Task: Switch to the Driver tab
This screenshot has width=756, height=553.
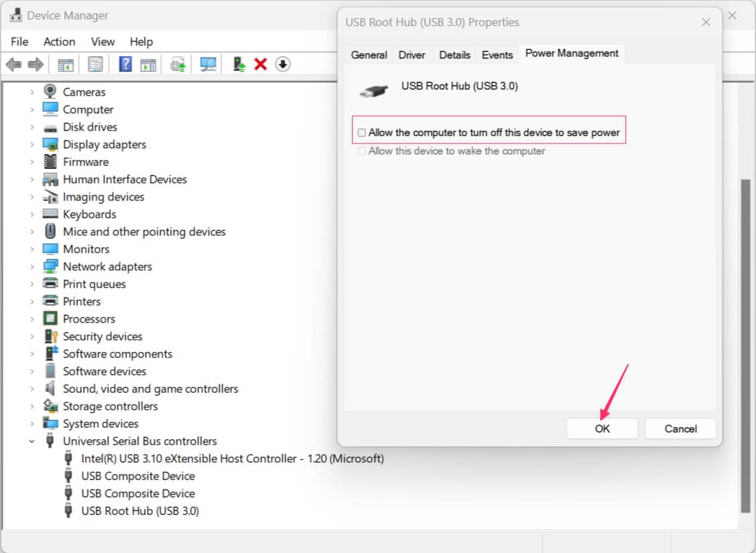Action: tap(411, 55)
